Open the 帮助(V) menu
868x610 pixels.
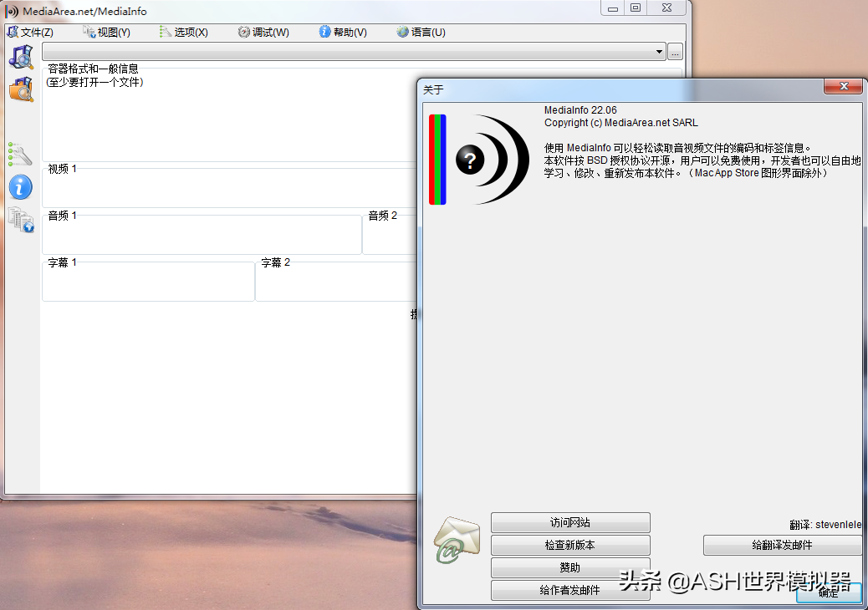point(343,32)
